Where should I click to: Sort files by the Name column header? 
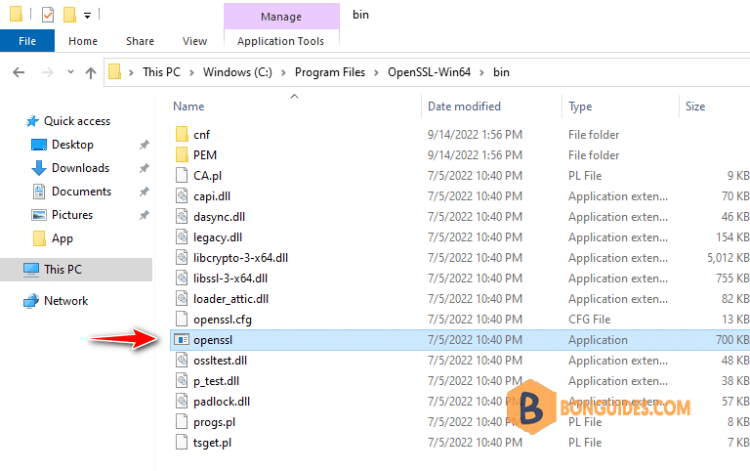pos(190,106)
